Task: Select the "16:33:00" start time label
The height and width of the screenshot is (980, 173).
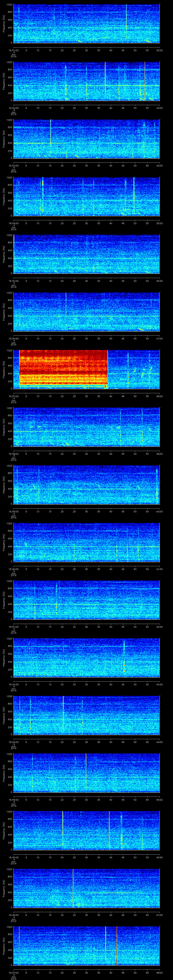Action: (13, 166)
